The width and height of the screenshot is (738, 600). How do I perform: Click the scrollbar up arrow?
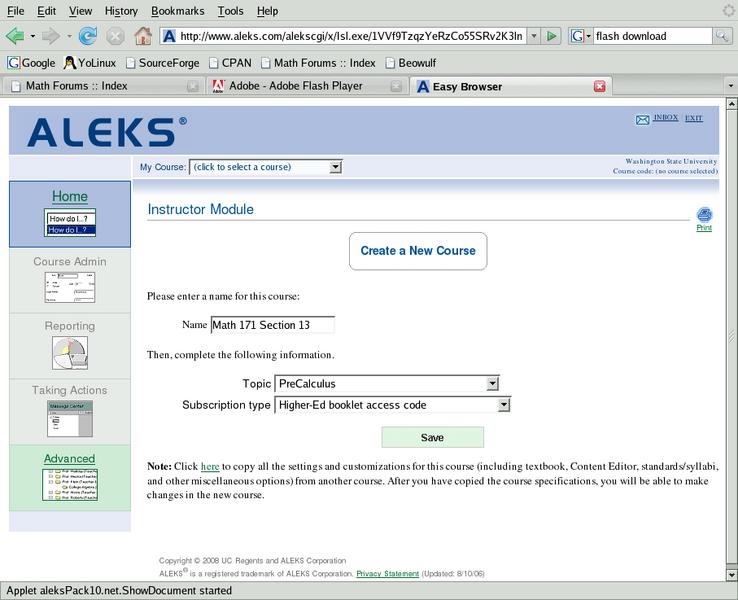731,104
